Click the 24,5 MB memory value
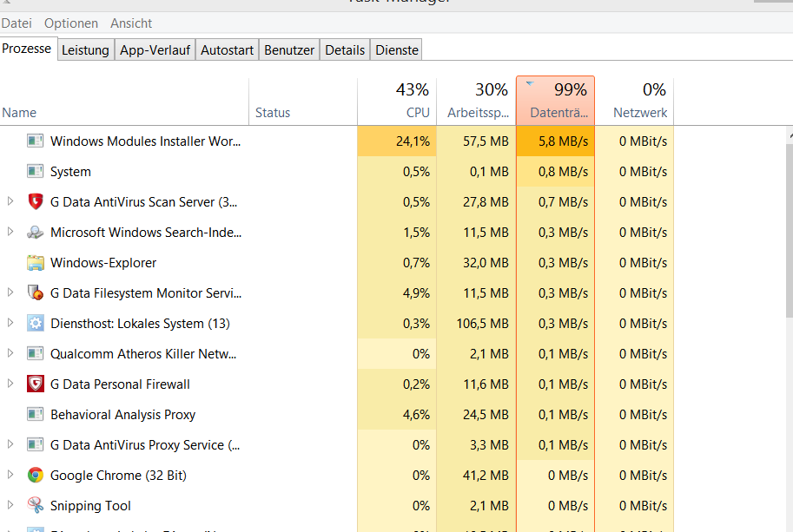 coord(486,415)
